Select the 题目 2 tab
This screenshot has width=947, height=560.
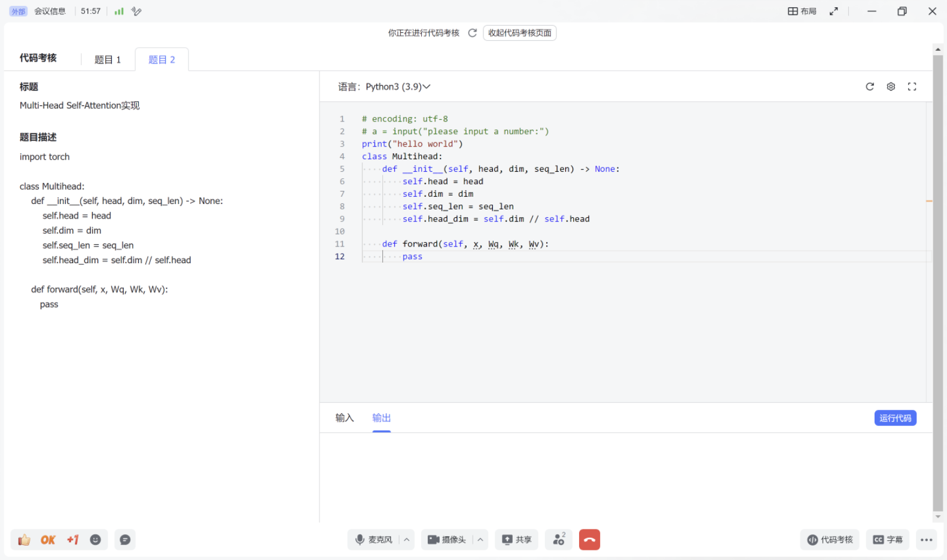(x=162, y=59)
